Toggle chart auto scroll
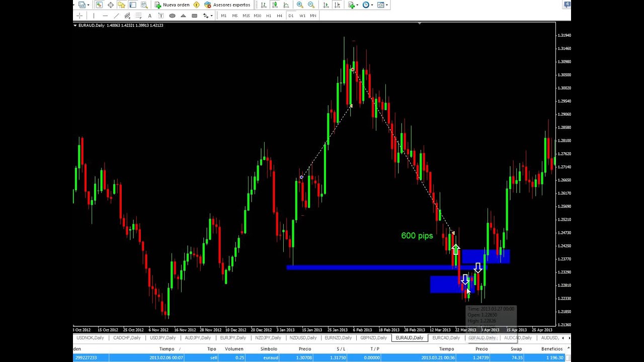The image size is (644, 362). click(326, 5)
